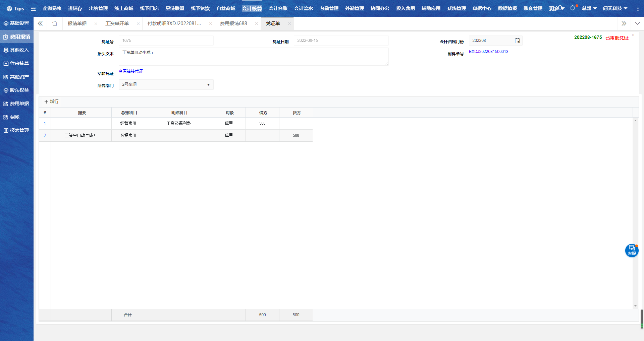Open the 总部 organization dropdown
The width and height of the screenshot is (644, 341).
point(589,8)
